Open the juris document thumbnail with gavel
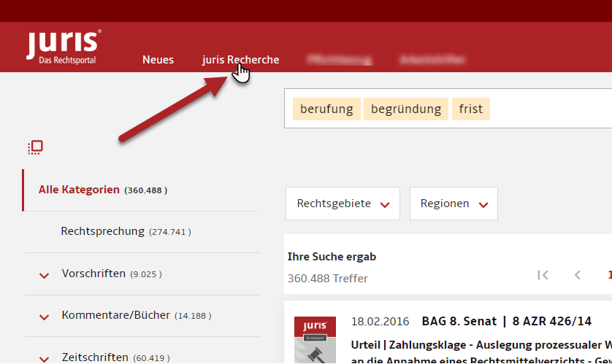The width and height of the screenshot is (612, 364). coord(314,340)
